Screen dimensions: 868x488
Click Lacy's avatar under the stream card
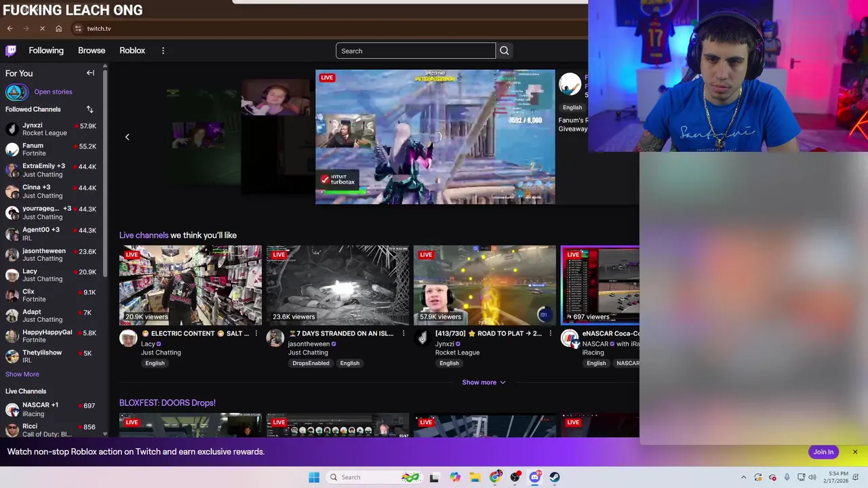[128, 338]
